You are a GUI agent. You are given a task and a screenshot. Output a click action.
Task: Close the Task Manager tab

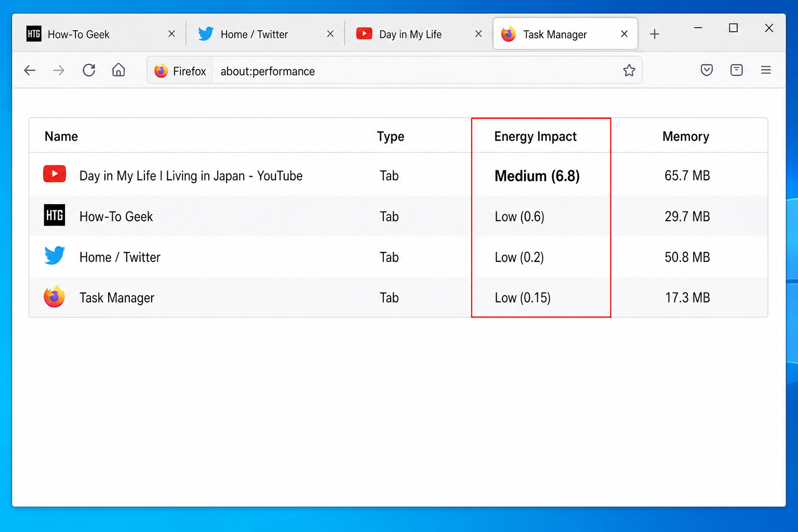click(624, 34)
